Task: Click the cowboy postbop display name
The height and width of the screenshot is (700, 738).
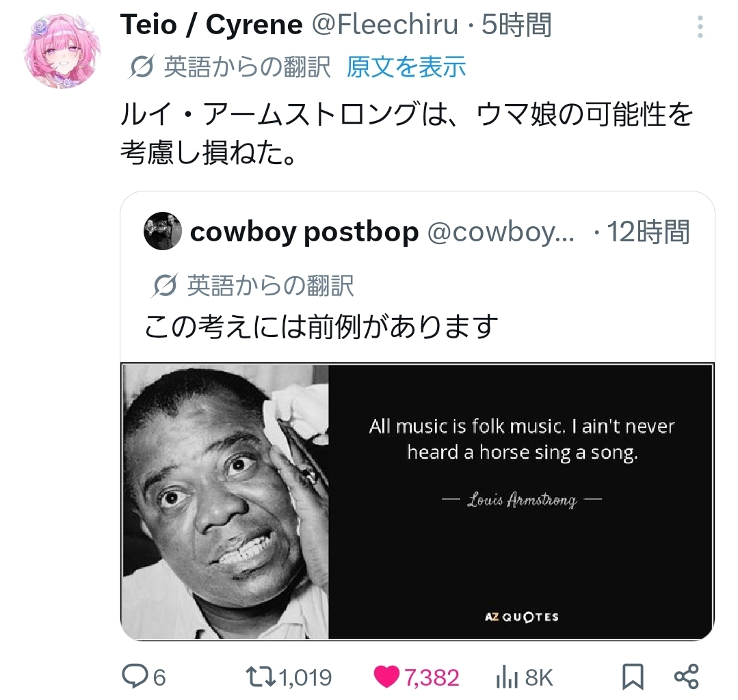Action: 304,232
